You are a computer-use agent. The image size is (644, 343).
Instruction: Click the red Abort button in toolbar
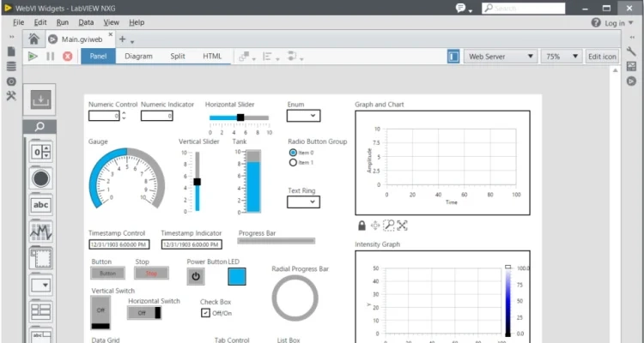67,57
